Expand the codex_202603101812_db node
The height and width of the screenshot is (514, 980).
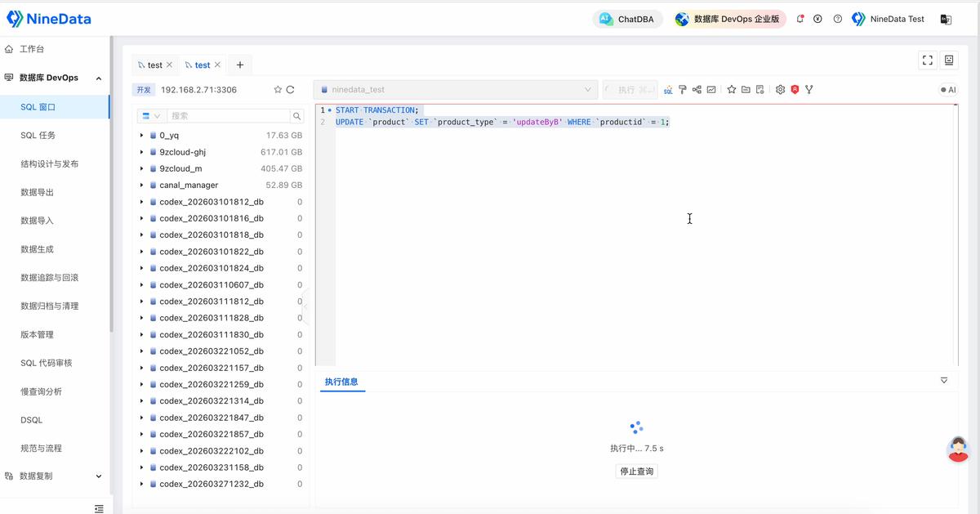(141, 202)
